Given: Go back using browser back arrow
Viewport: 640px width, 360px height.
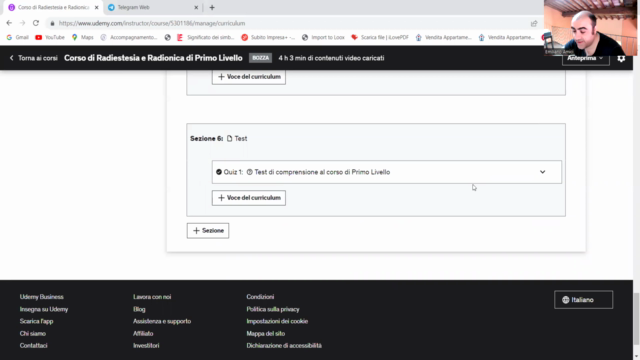Looking at the screenshot, I should coord(9,23).
